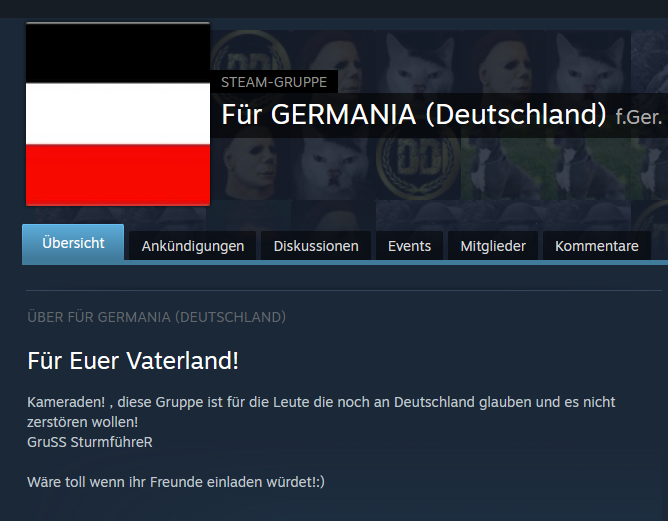View the Mitglieder tab

pos(493,246)
